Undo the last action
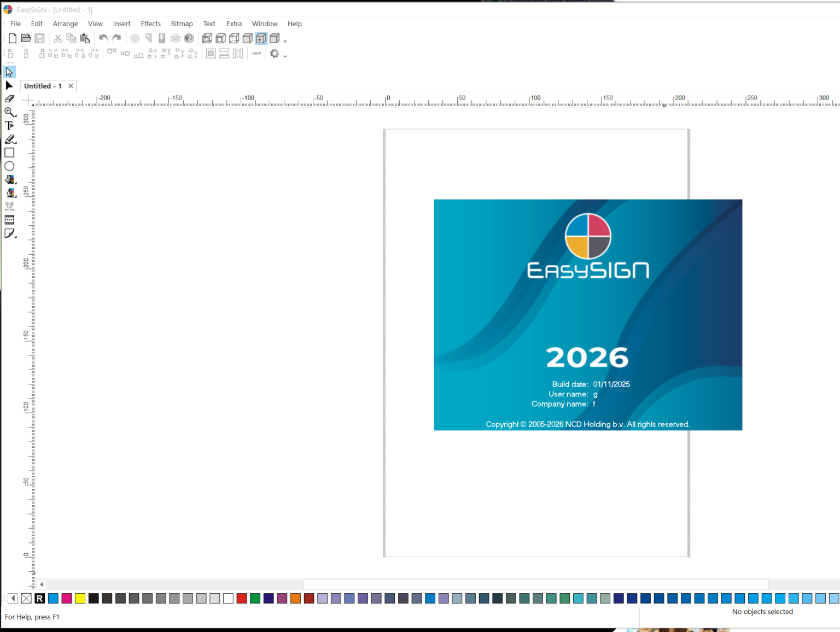The height and width of the screenshot is (632, 840). pos(103,38)
